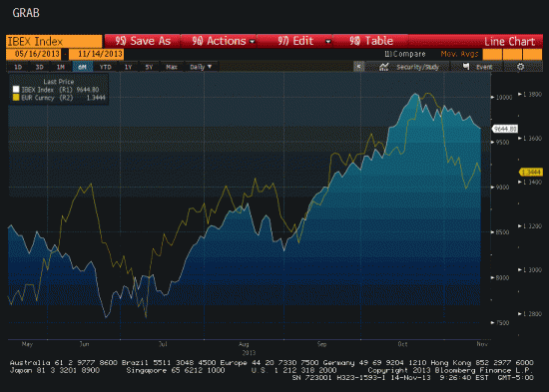Click the Event flag icon
The height and width of the screenshot is (392, 549).
(466, 66)
